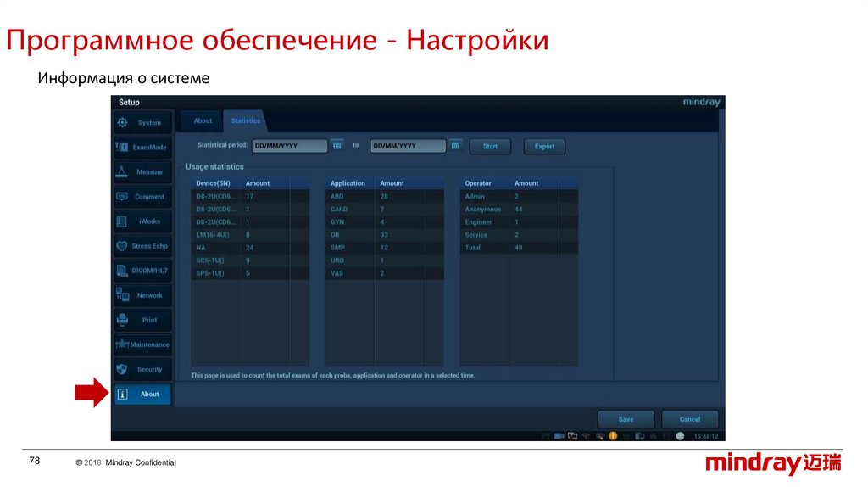Select the Statistics tab
This screenshot has width=868, height=487.
pyautogui.click(x=245, y=120)
